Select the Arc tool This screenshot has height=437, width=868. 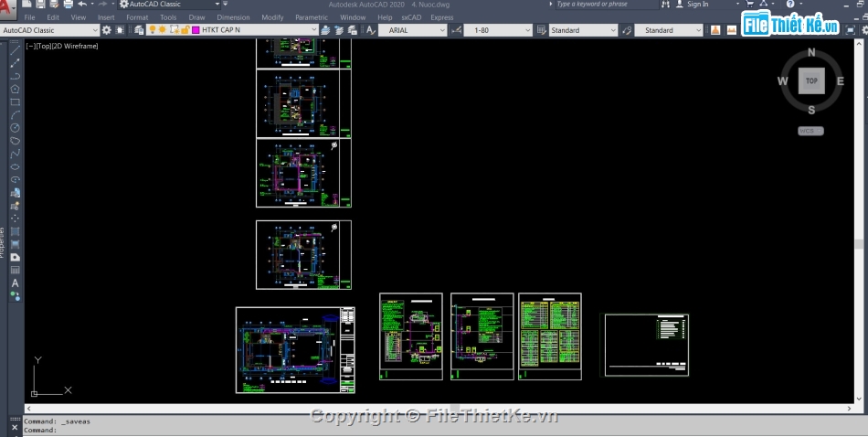[15, 114]
